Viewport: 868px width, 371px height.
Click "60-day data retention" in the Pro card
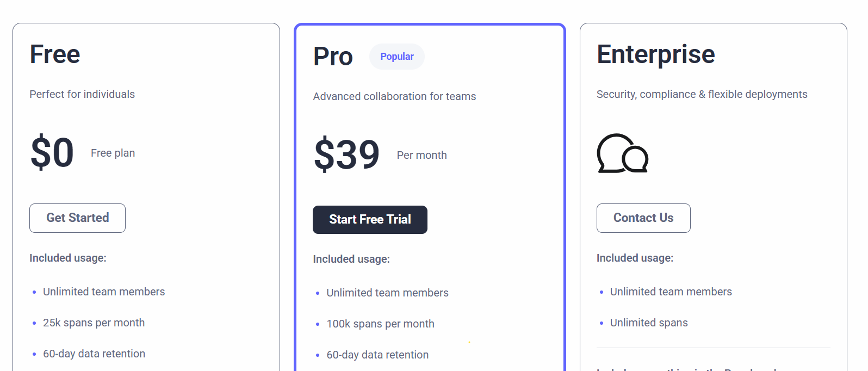coord(377,355)
